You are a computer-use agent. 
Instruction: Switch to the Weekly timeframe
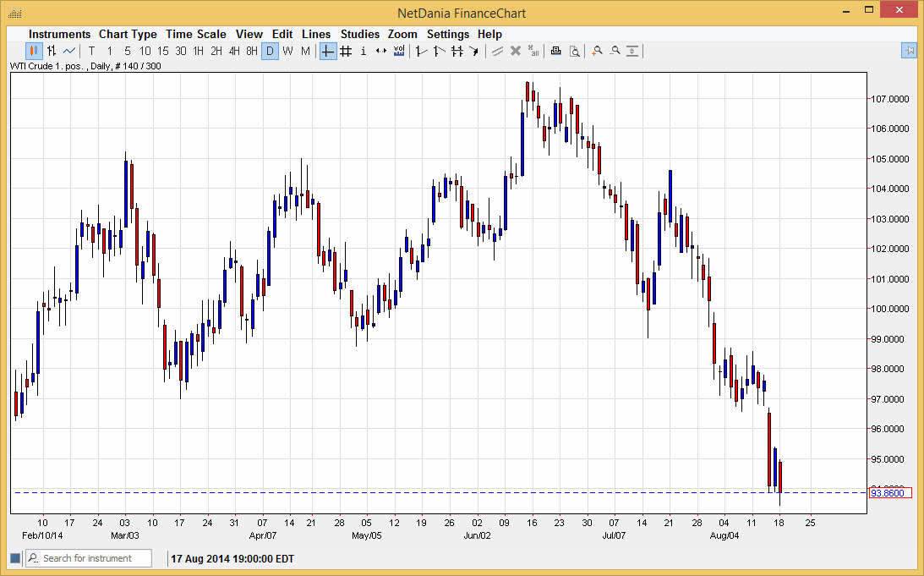click(287, 51)
